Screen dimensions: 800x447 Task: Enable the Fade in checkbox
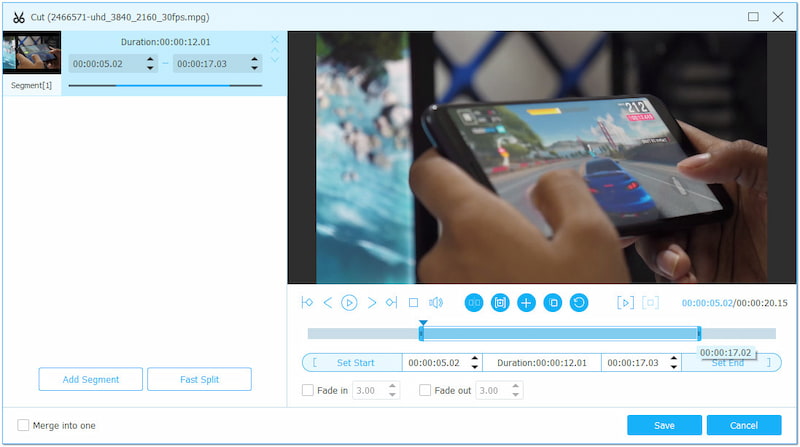click(x=308, y=390)
